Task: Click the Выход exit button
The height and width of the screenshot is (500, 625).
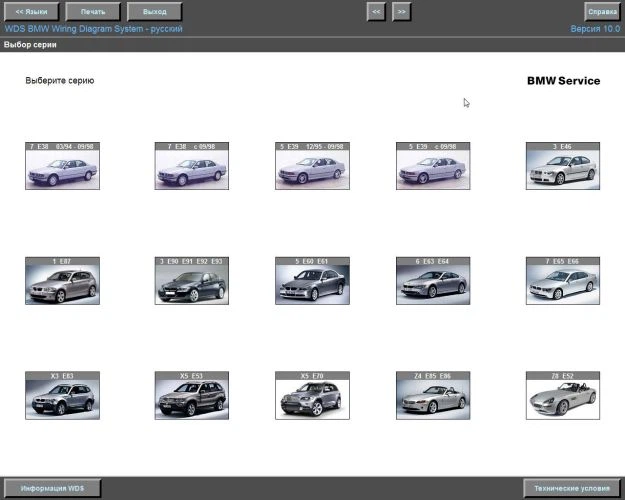Action: (x=155, y=11)
